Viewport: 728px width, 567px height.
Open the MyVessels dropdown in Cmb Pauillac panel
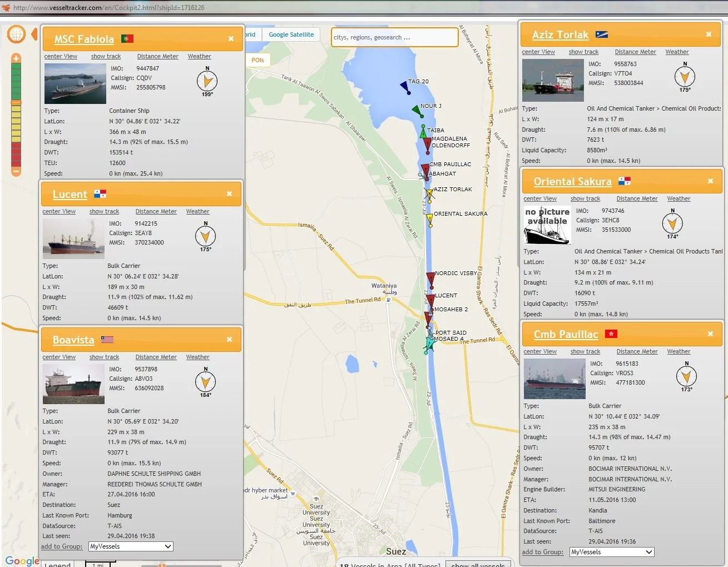click(611, 552)
